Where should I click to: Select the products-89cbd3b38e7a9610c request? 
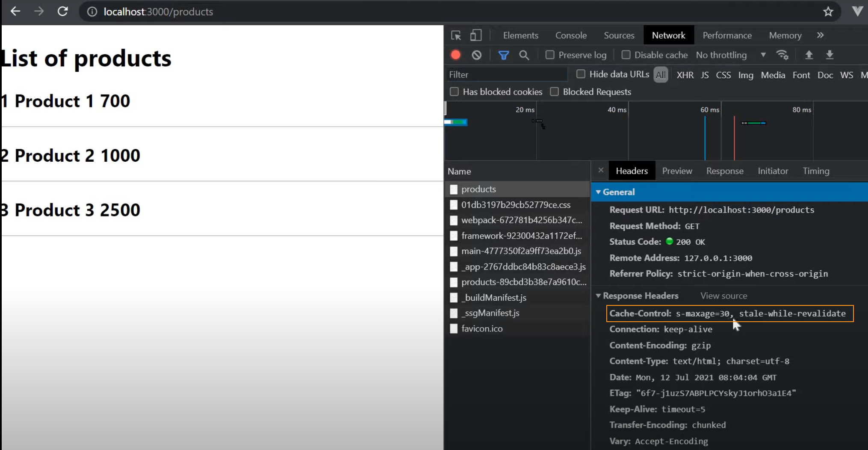[x=517, y=282]
